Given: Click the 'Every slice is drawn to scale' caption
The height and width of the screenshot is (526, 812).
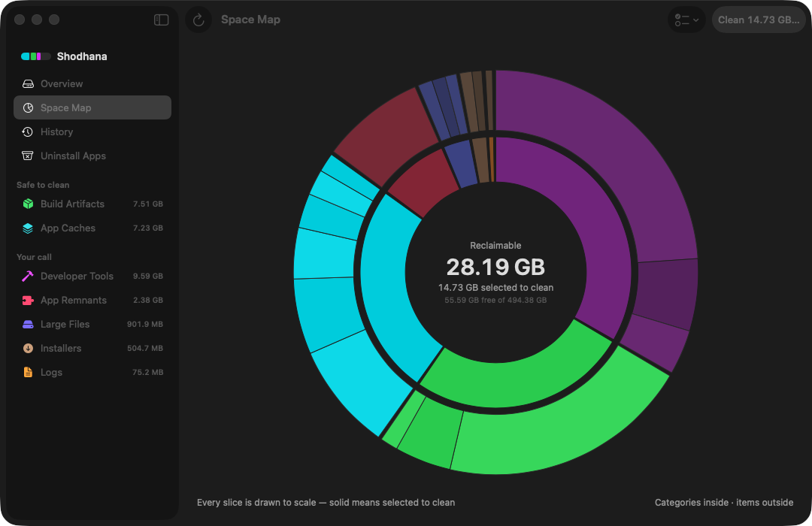Looking at the screenshot, I should click(x=326, y=502).
